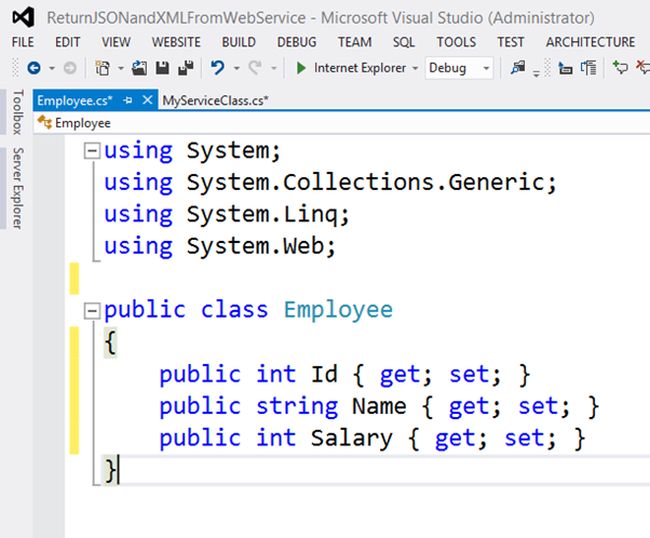Switch to the MyServiceClass.cs tab
650x538 pixels.
tap(215, 101)
